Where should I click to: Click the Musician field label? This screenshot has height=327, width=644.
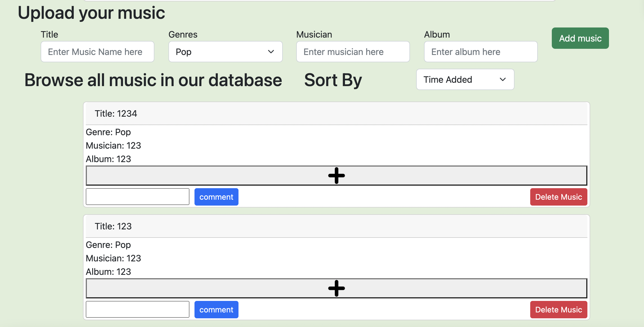tap(314, 34)
